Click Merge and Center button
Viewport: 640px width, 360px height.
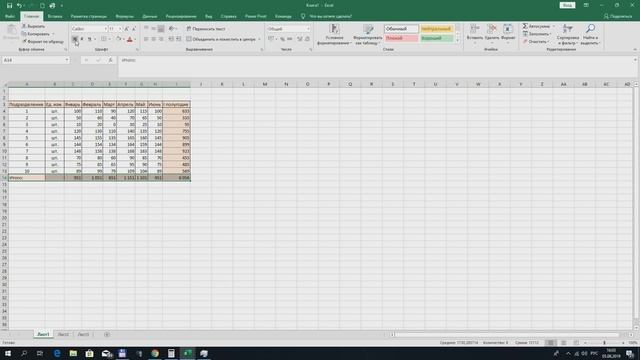click(221, 39)
